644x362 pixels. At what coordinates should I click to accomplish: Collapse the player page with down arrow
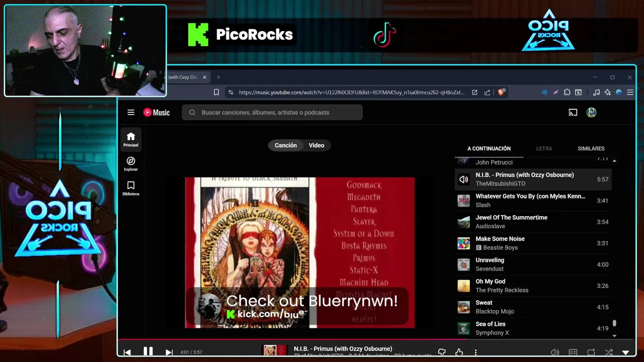(626, 352)
